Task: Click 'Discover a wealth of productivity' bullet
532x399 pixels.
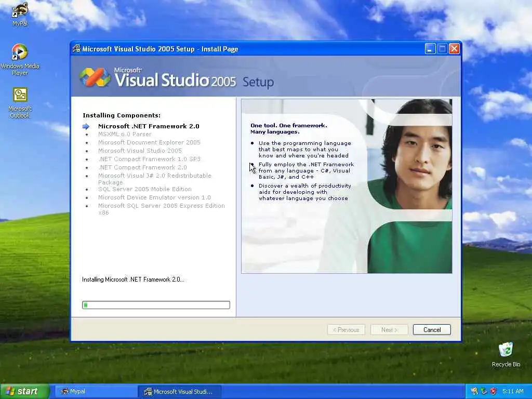Action: (x=304, y=192)
